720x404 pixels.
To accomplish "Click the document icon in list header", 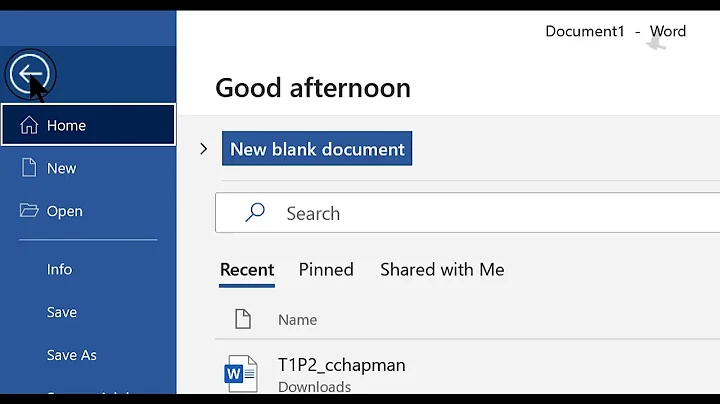I will tap(243, 319).
